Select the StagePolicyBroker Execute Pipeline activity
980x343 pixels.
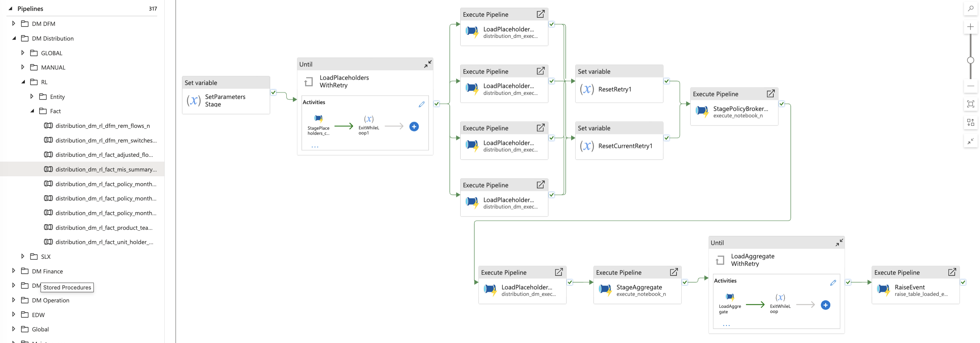pos(734,106)
